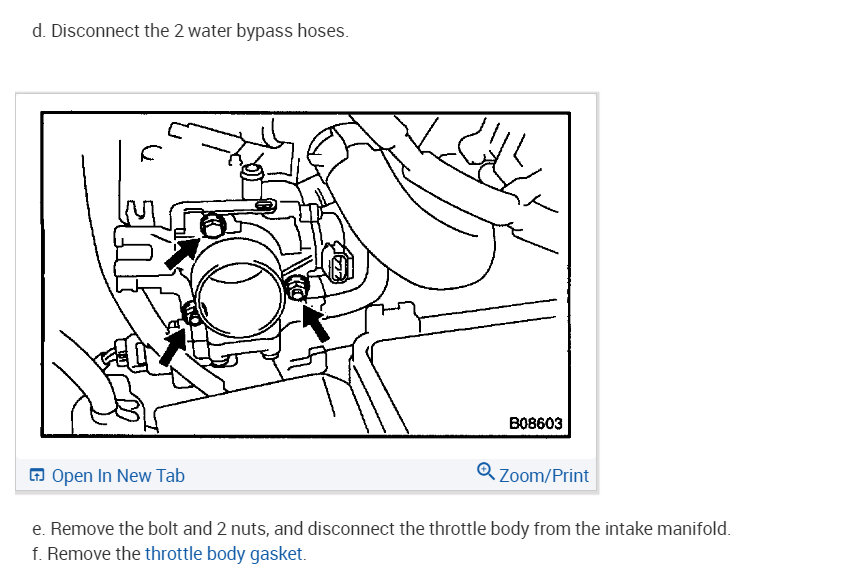Follow the throttle body gasket link
Screen dimensions: 851x573
pos(223,553)
